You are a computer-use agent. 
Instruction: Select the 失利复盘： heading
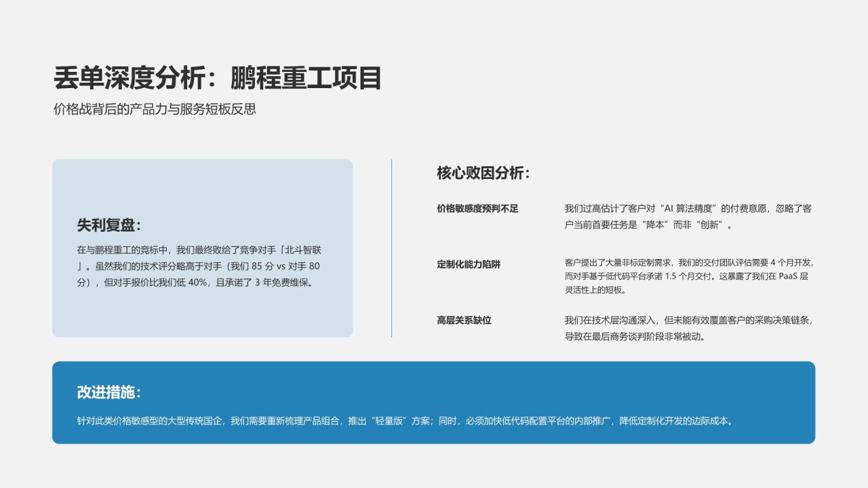click(108, 226)
